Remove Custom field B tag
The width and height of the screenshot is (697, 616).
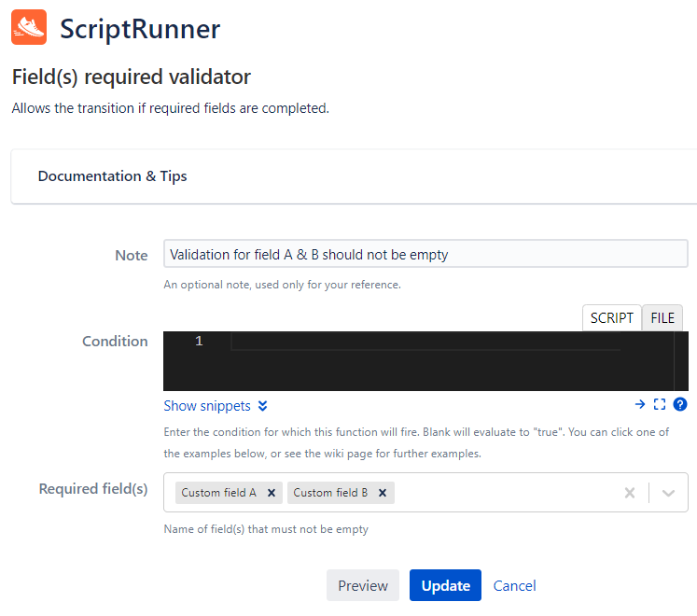tap(383, 493)
